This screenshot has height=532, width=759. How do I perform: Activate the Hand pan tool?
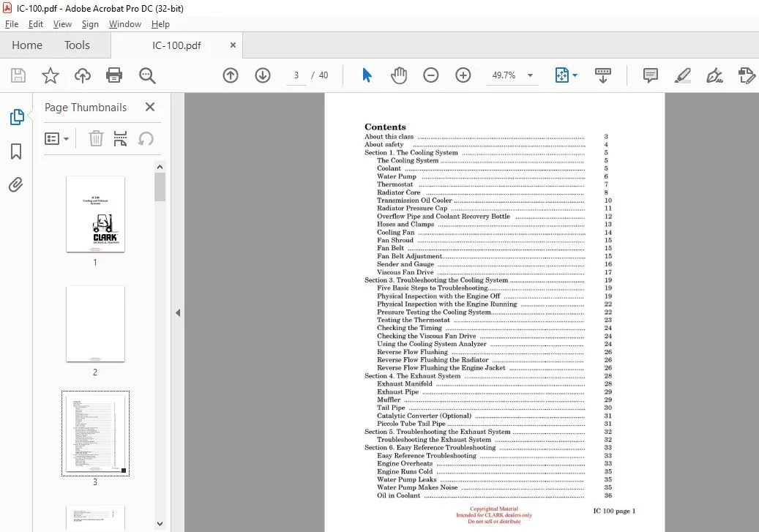399,75
